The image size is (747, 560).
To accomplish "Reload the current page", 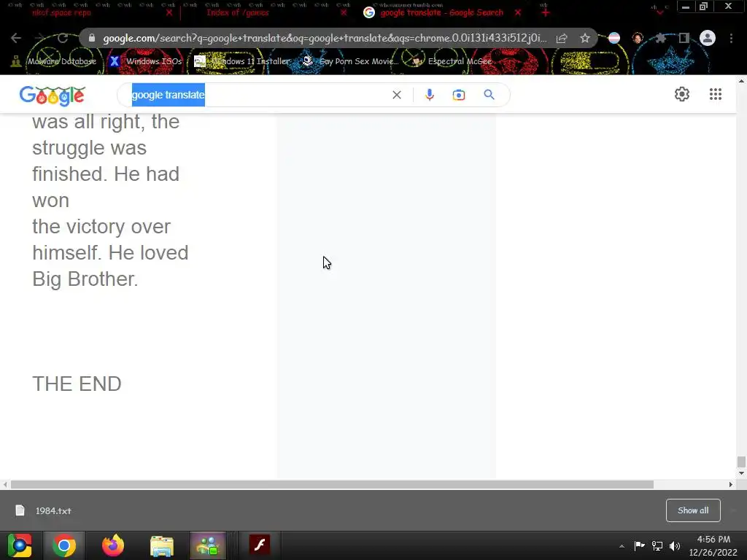I will tap(63, 38).
